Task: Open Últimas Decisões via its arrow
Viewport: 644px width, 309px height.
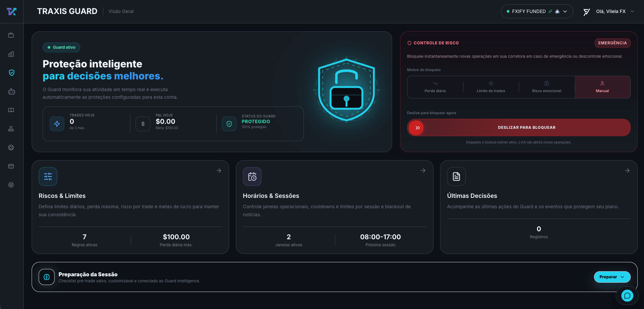Action: click(x=627, y=171)
